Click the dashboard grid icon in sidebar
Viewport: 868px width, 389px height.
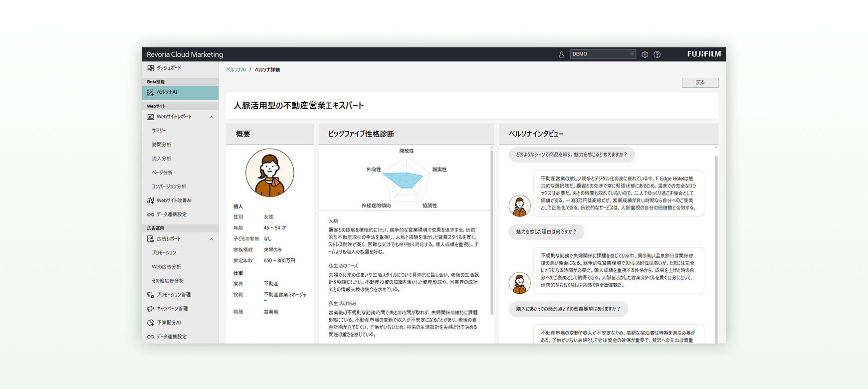(151, 68)
